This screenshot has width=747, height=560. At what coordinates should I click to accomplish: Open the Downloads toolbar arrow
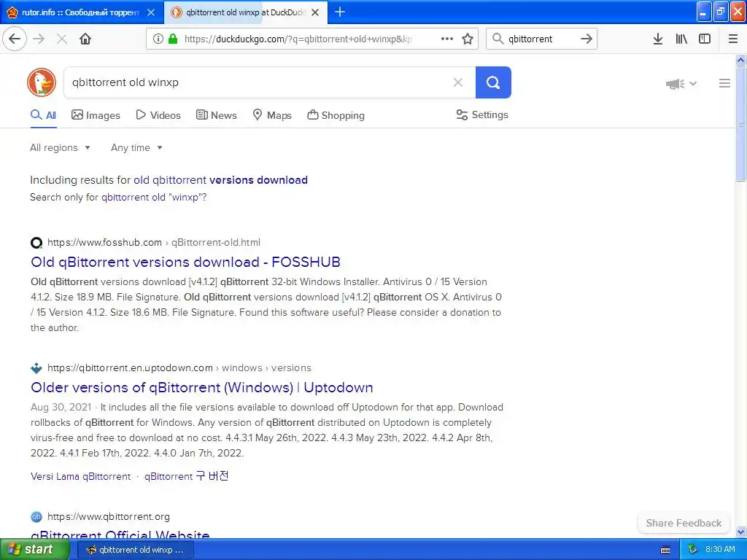pos(658,39)
